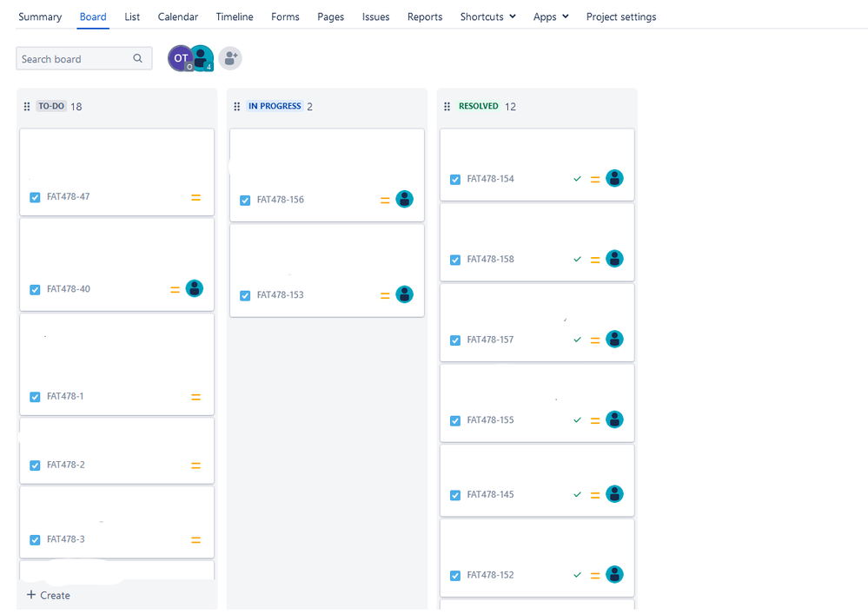Click the Search board field
Viewport: 868px width, 614px height.
tap(83, 59)
